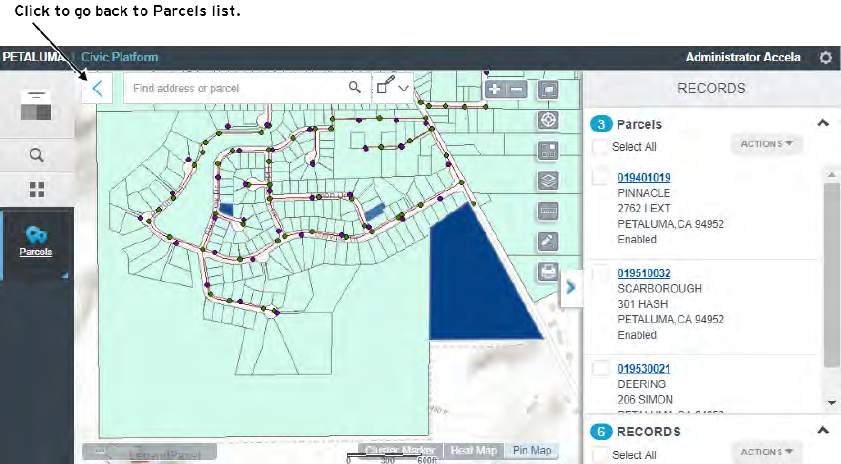Click the DEERING owner text
Viewport: 841px width, 464px height.
pyautogui.click(x=641, y=384)
